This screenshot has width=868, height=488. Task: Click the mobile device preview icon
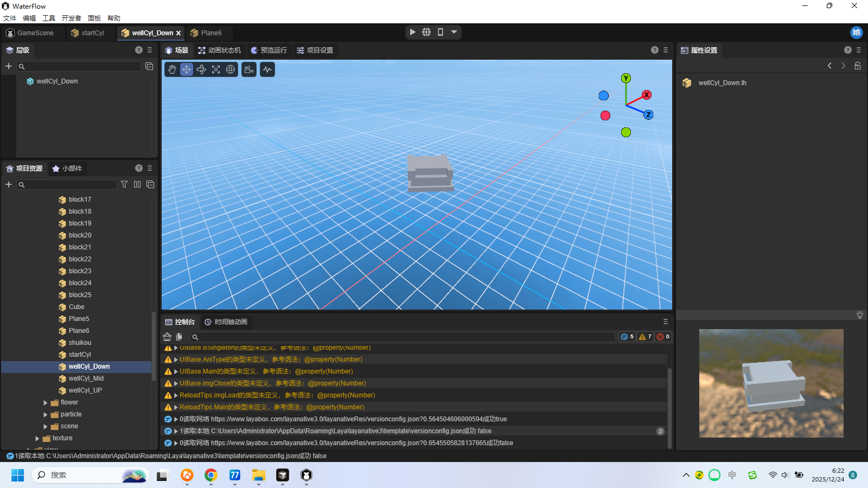click(441, 33)
